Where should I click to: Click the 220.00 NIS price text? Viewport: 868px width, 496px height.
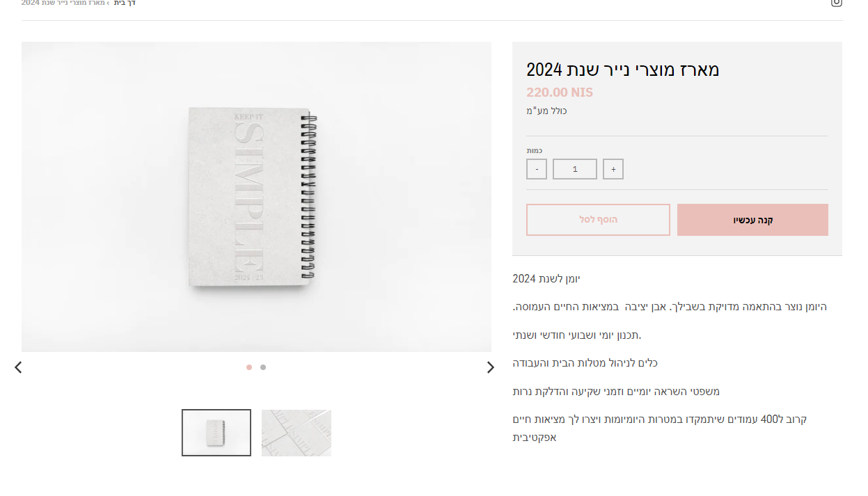coord(560,93)
